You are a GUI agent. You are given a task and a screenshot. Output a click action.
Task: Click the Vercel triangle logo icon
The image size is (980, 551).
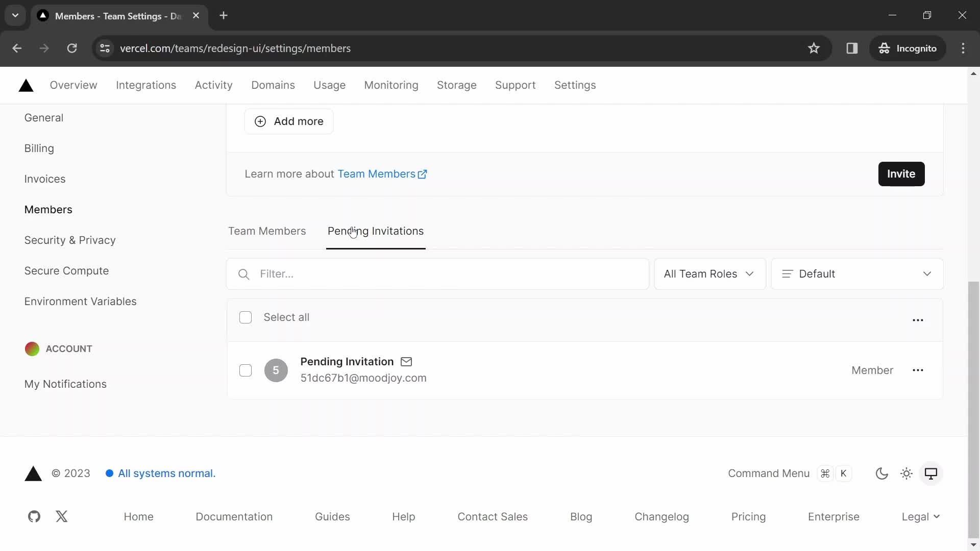[26, 85]
